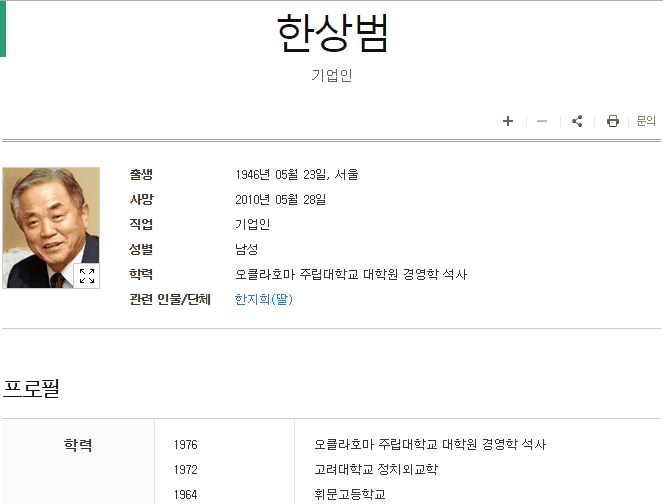This screenshot has width=663, height=504.
Task: Expand the profile photo with fullscreen icon
Action: click(x=87, y=276)
